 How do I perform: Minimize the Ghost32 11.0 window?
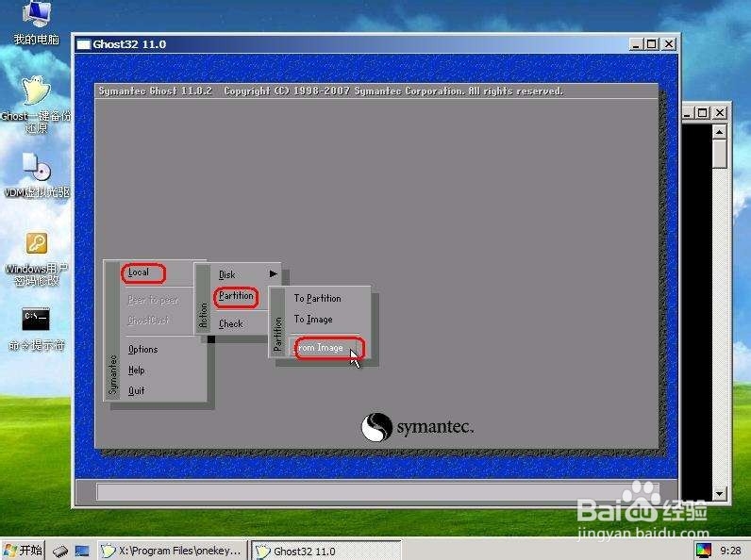pyautogui.click(x=636, y=44)
